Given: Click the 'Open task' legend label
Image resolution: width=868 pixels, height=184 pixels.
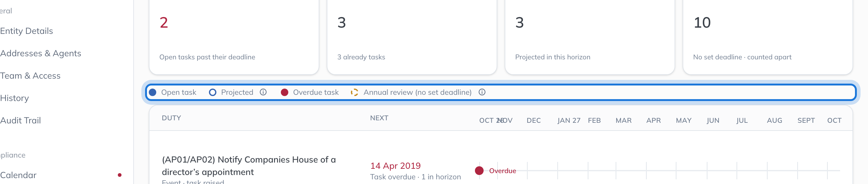Looking at the screenshot, I should point(179,93).
